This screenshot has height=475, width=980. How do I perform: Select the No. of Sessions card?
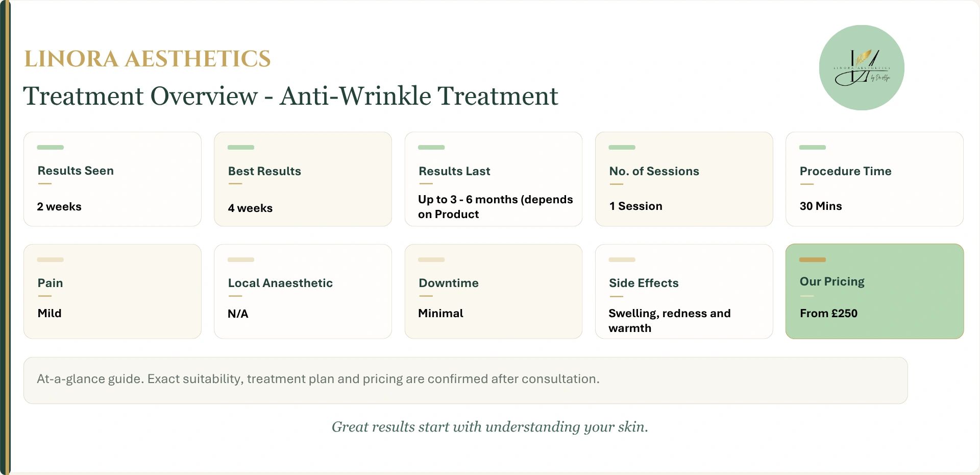click(x=684, y=179)
